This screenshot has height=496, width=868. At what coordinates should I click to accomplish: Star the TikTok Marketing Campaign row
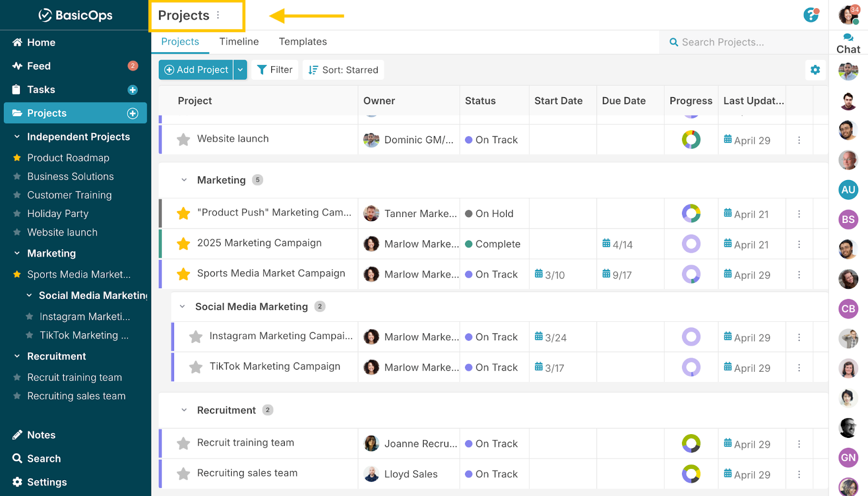[x=196, y=367]
